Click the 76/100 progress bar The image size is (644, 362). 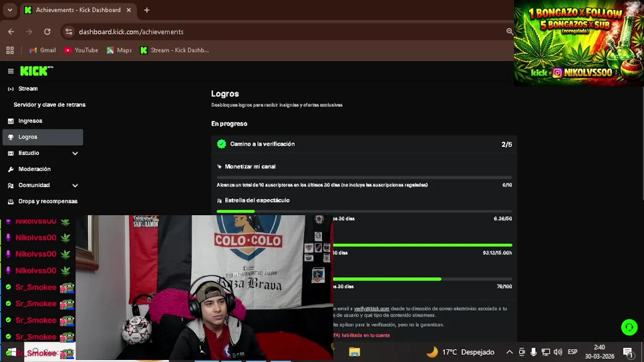[423, 279]
